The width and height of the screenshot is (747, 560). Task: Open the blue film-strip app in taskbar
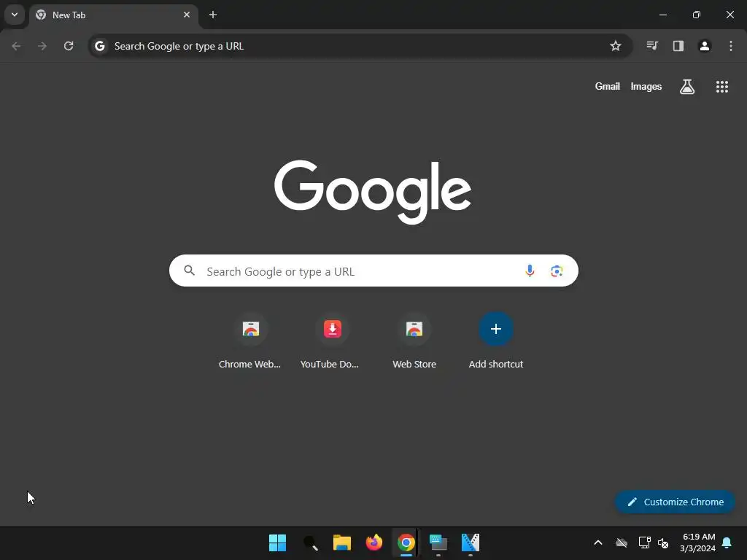tap(471, 542)
